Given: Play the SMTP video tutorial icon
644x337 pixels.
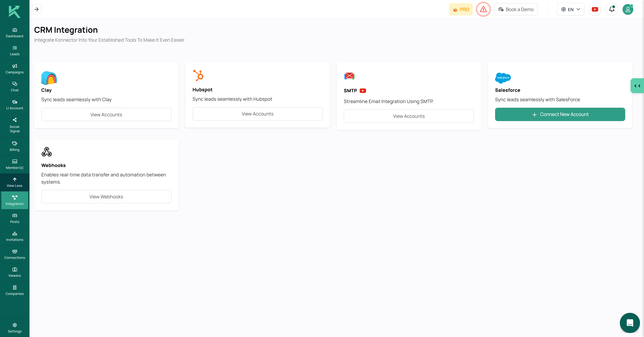Looking at the screenshot, I should [x=363, y=91].
